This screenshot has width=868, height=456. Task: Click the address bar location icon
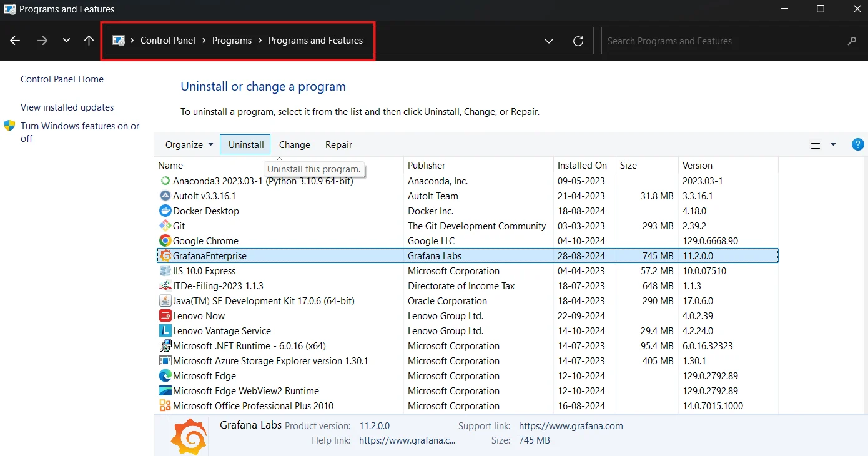[119, 41]
